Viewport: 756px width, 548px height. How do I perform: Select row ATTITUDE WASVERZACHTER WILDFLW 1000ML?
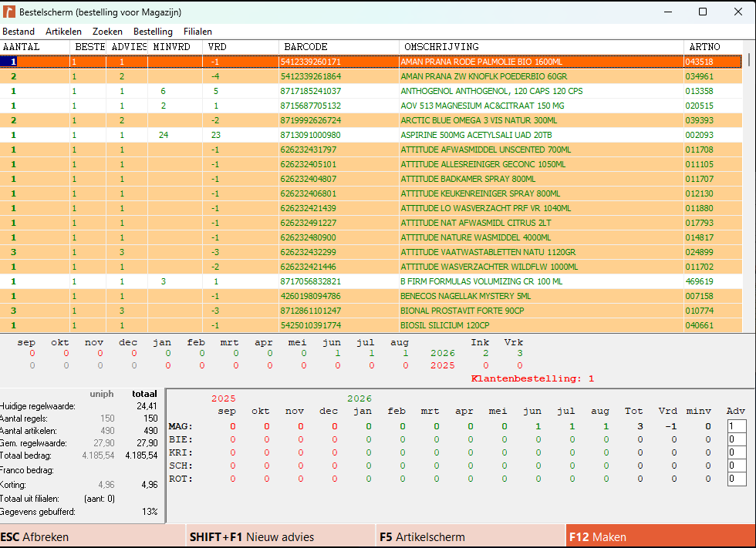(371, 267)
